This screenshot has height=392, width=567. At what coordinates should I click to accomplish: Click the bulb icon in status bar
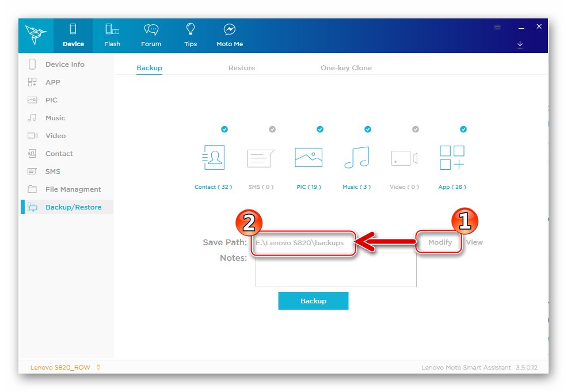tap(98, 367)
